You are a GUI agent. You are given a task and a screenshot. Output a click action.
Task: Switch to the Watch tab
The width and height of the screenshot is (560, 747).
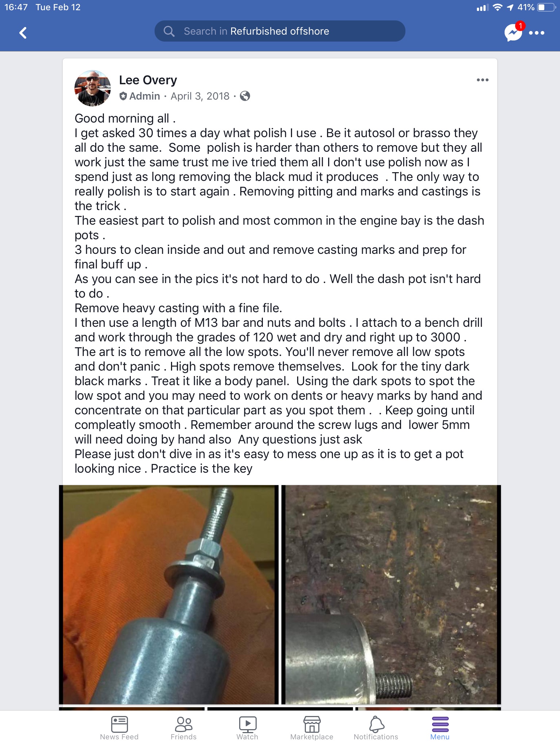pos(248,728)
